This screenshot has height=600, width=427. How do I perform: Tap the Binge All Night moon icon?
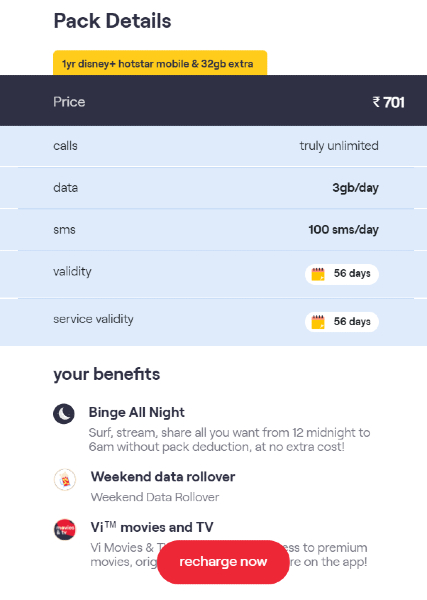pyautogui.click(x=64, y=414)
